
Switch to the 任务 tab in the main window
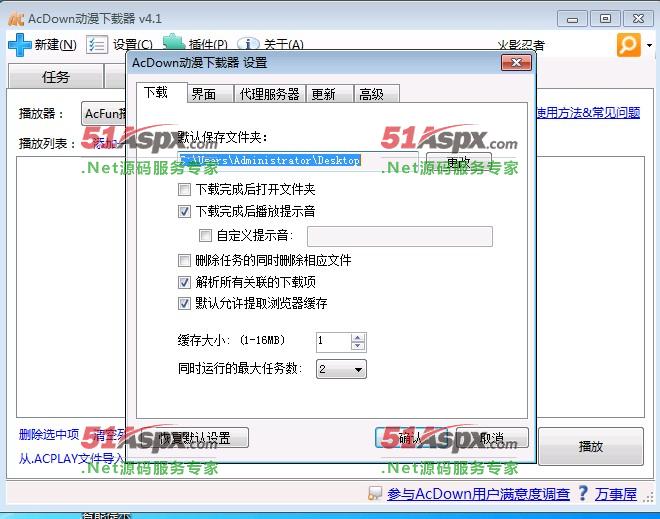click(56, 77)
